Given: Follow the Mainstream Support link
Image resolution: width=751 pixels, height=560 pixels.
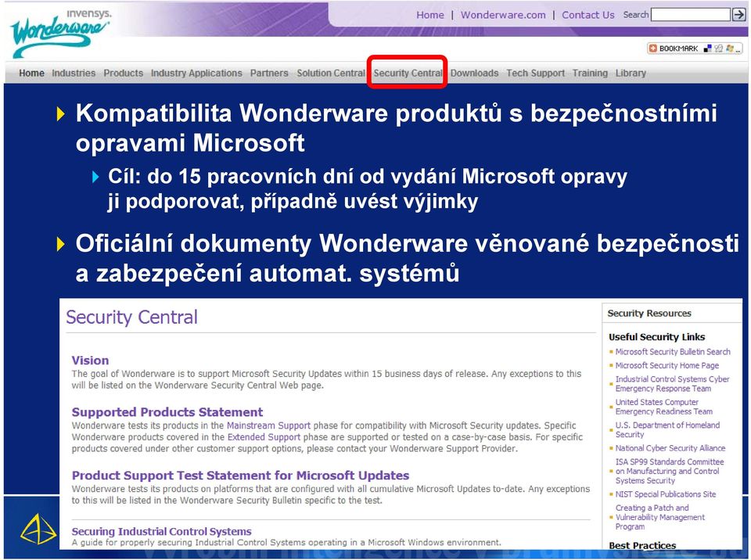Looking at the screenshot, I should pyautogui.click(x=268, y=425).
